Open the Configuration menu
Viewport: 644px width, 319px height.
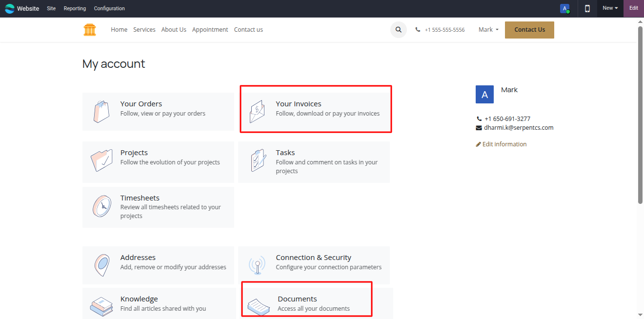pos(109,8)
